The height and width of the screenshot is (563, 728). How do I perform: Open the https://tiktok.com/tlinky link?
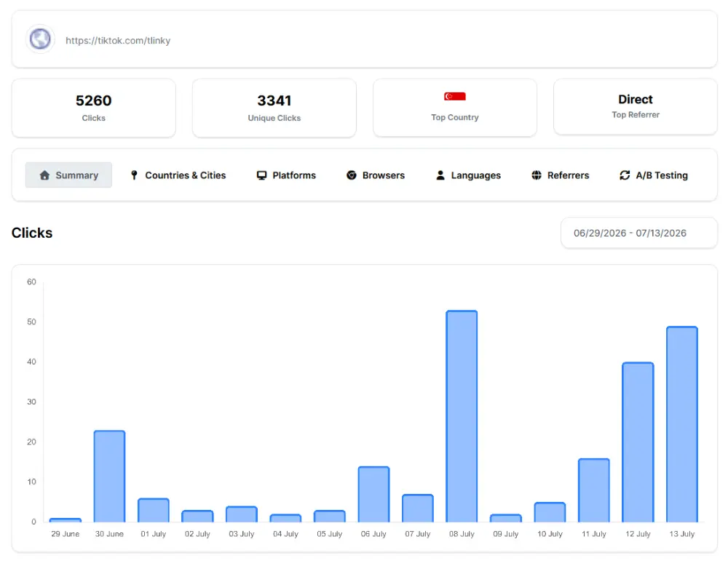pos(118,40)
